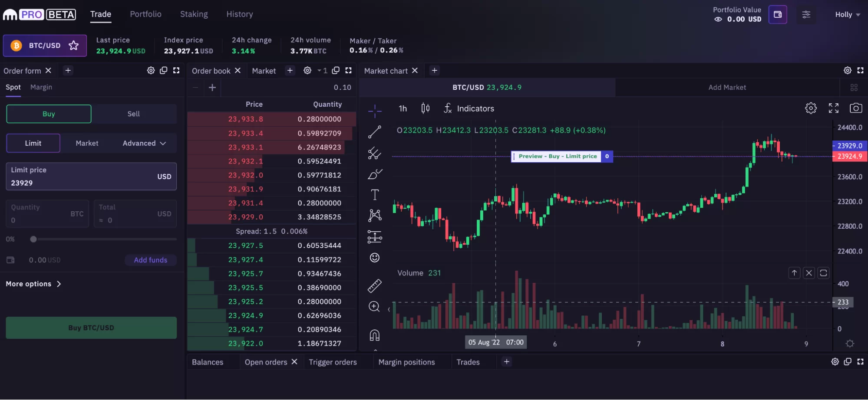Viewport: 868px width, 400px height.
Task: Open the BTC/USD market selector
Action: pos(45,46)
